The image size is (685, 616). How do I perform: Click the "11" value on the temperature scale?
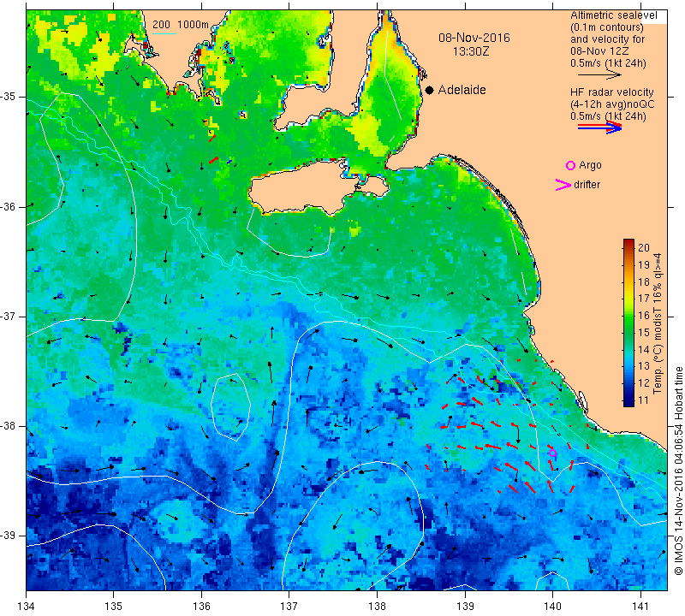[x=644, y=400]
